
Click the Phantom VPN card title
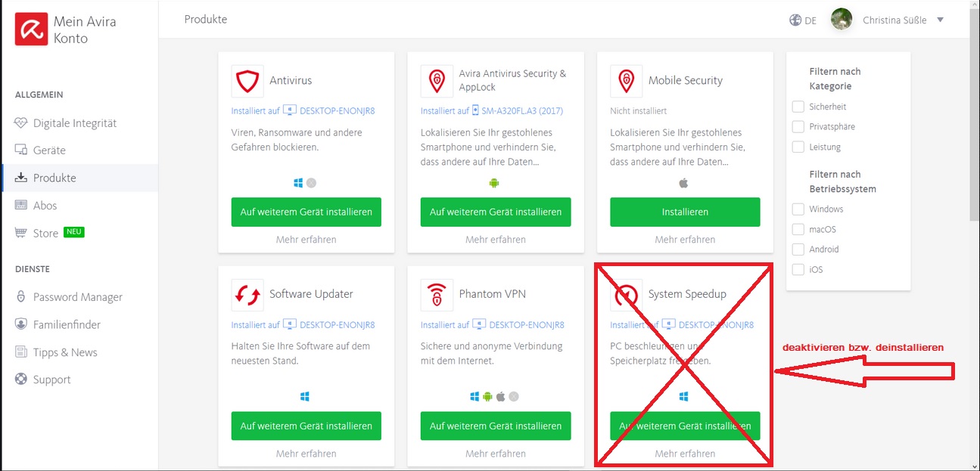coord(493,294)
